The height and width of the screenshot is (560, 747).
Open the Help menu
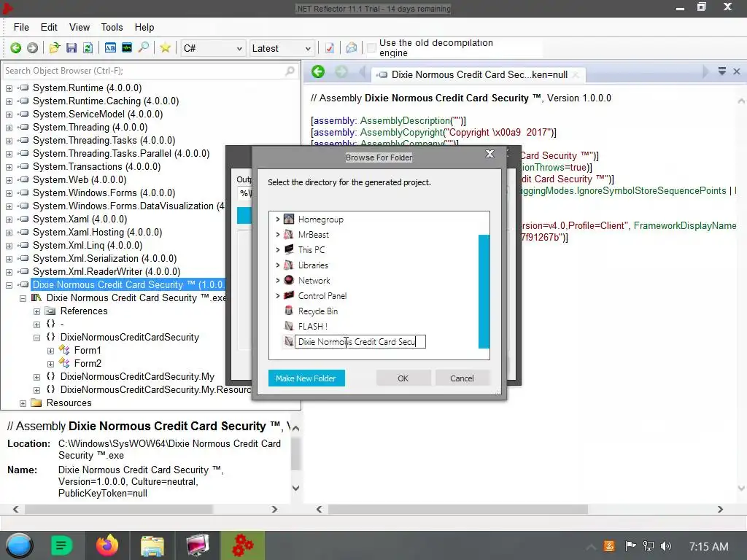(x=144, y=27)
